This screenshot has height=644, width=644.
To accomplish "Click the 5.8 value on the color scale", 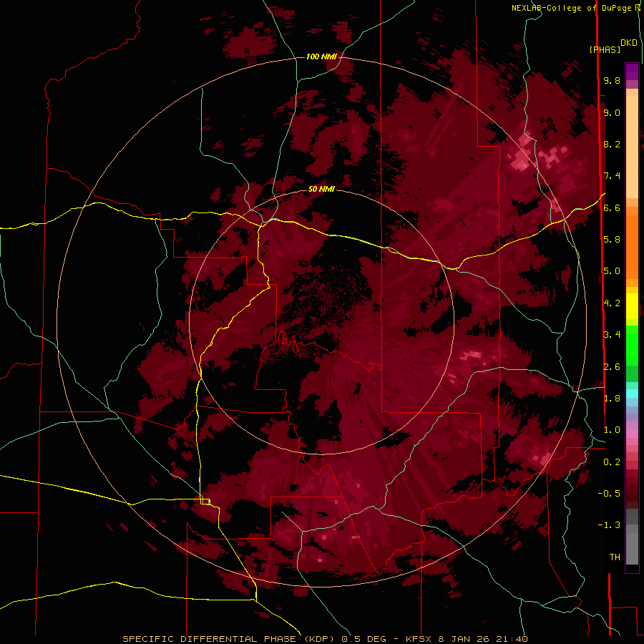I will click(612, 240).
